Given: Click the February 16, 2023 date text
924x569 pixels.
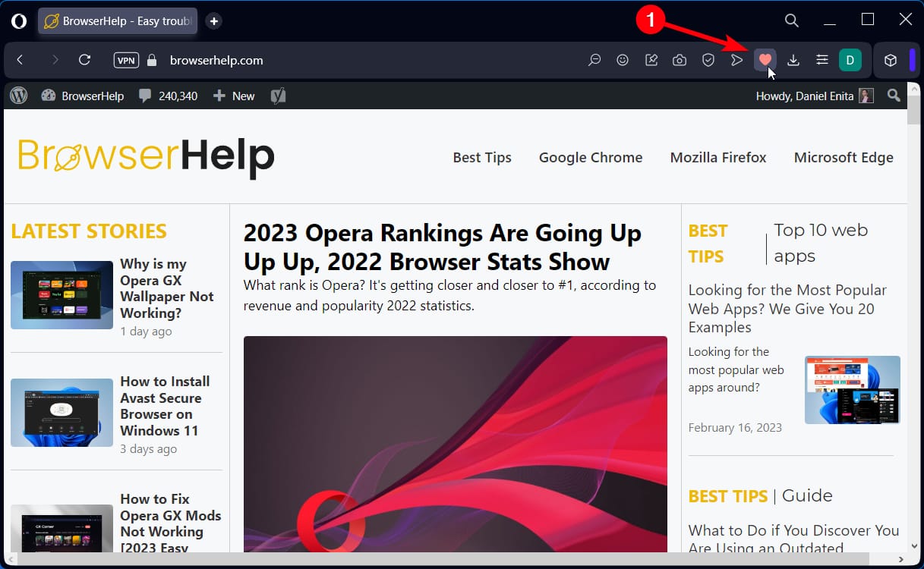Looking at the screenshot, I should point(735,428).
